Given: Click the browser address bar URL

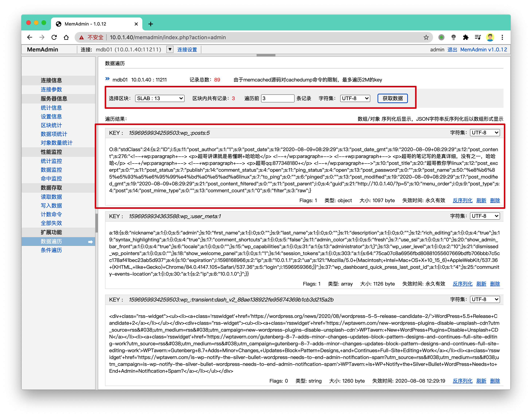Looking at the screenshot, I should [168, 37].
